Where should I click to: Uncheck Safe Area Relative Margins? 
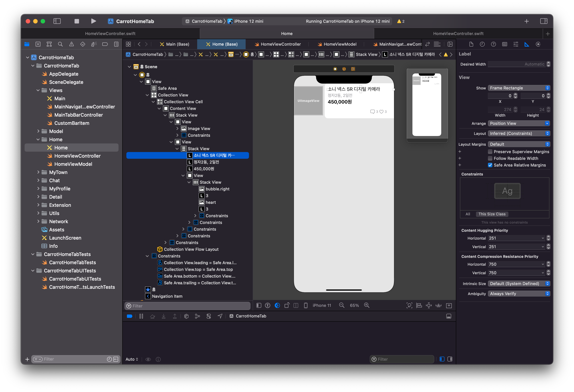coord(490,165)
